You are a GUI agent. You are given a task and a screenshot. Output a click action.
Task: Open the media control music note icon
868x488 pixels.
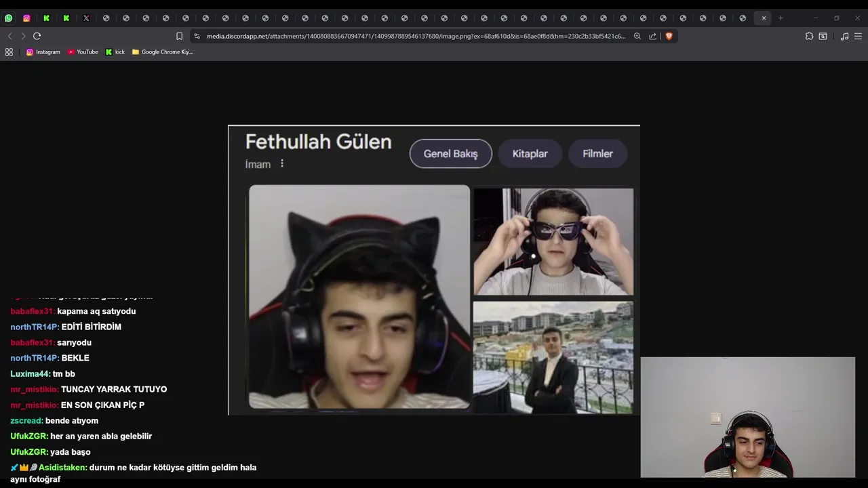(x=844, y=36)
